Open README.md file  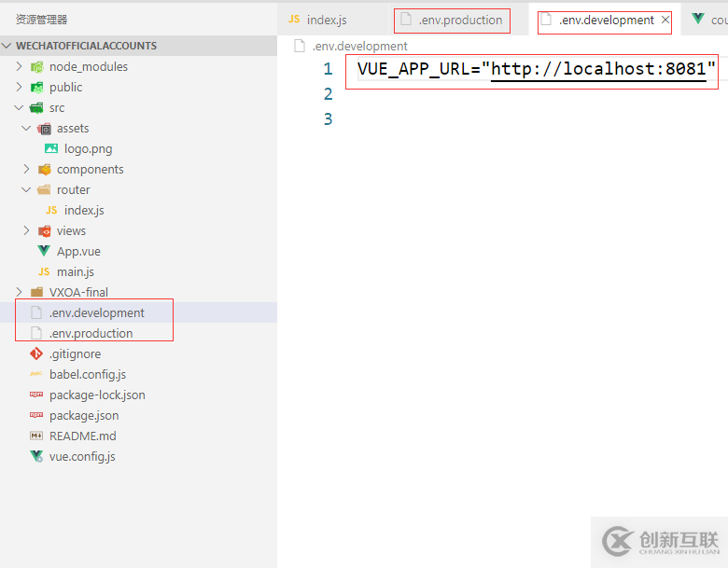coord(83,436)
